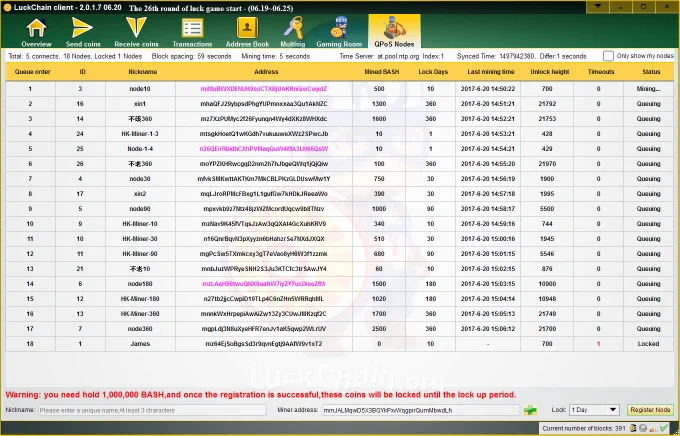Open the Multisig key tool
Viewport: 680px width, 436px height.
pos(293,32)
